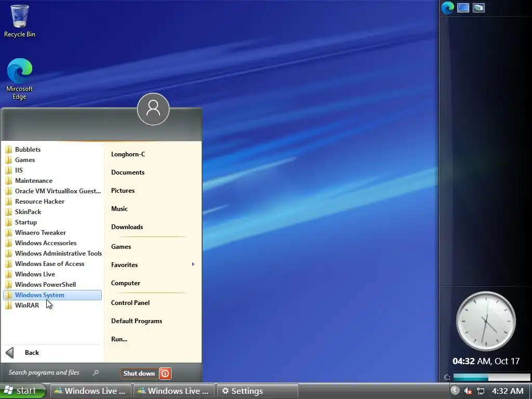Click the SkinPack folder icon
The width and height of the screenshot is (532, 399).
click(x=9, y=212)
